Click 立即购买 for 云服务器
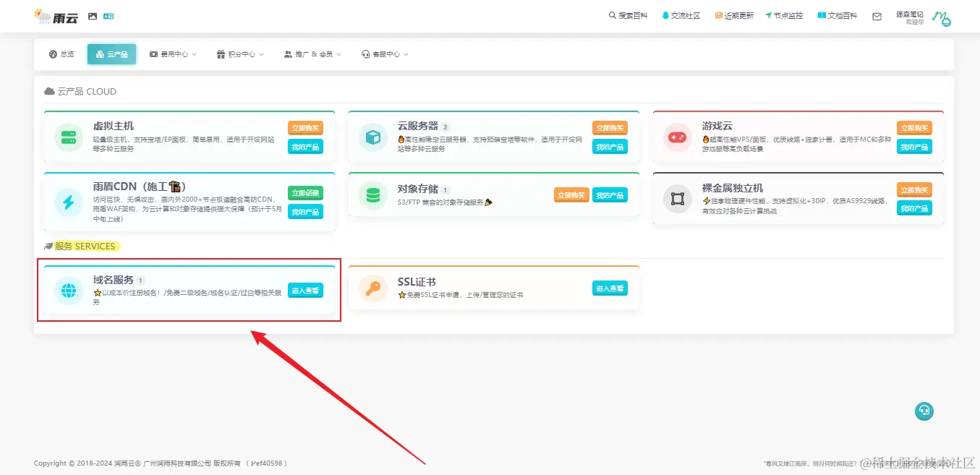The height and width of the screenshot is (475, 980). pos(610,128)
